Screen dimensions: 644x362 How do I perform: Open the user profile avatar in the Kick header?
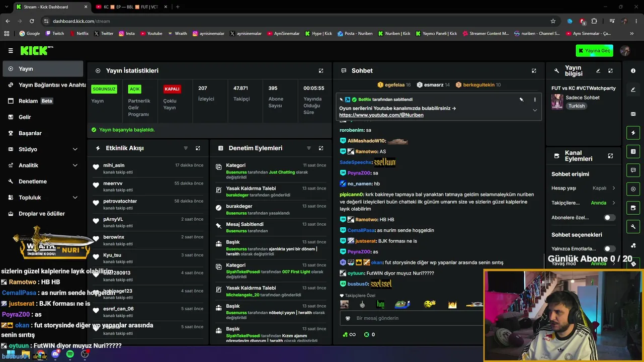pyautogui.click(x=625, y=50)
